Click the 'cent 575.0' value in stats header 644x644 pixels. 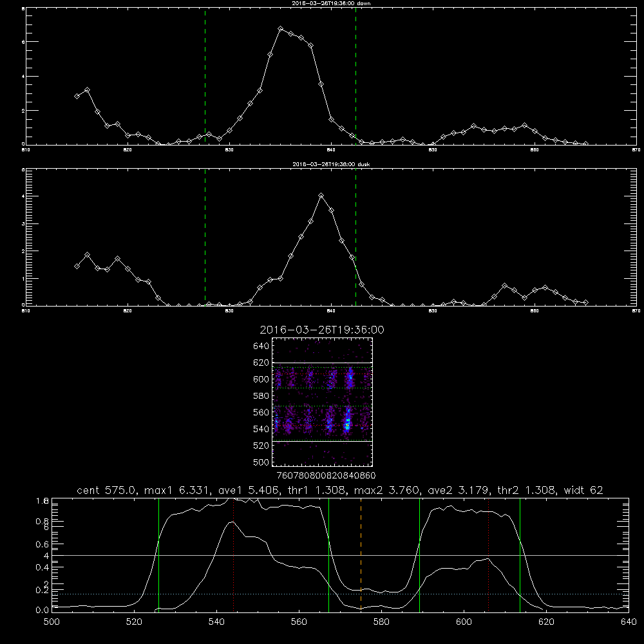(107, 490)
